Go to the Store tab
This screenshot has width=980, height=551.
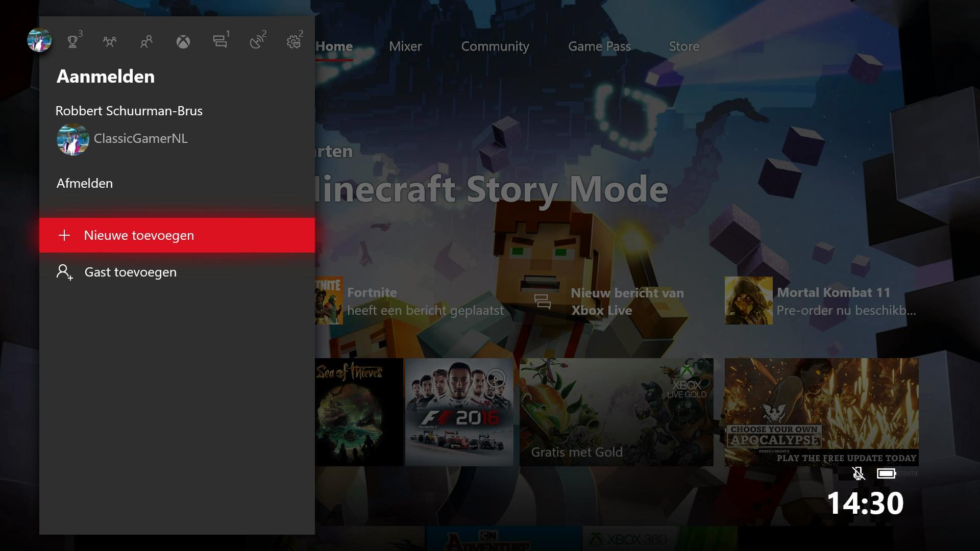684,46
